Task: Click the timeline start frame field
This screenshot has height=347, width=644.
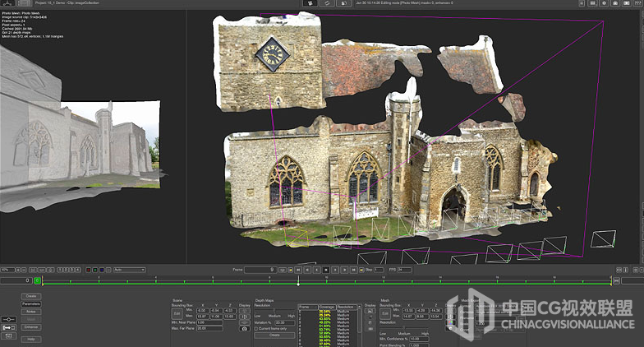Action: tap(16, 280)
